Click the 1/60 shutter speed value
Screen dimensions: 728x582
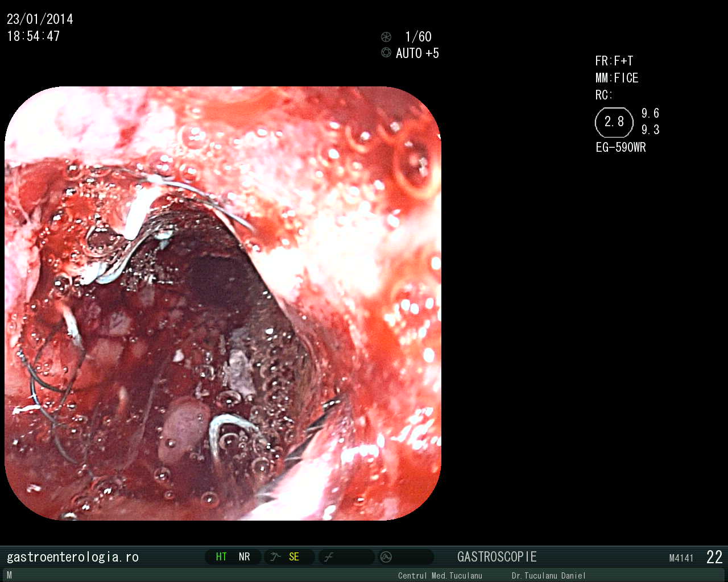[x=418, y=37]
